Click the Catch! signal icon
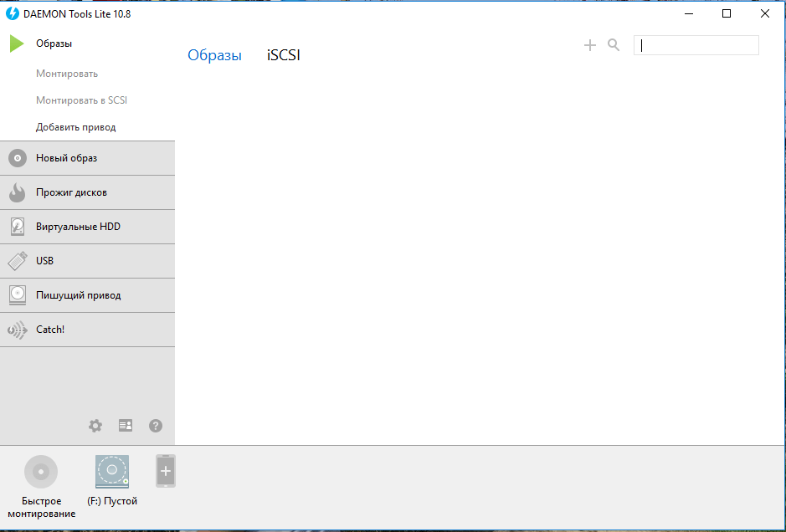This screenshot has height=532, width=786. pyautogui.click(x=18, y=330)
